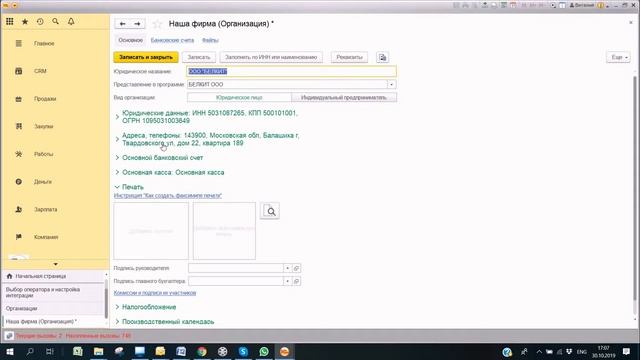
Task: Click the search magnifier in top panel
Action: [x=56, y=22]
